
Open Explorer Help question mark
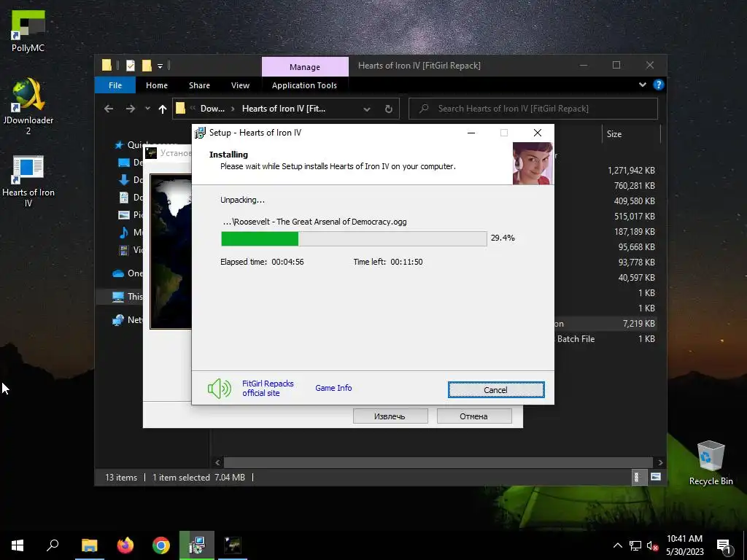659,85
